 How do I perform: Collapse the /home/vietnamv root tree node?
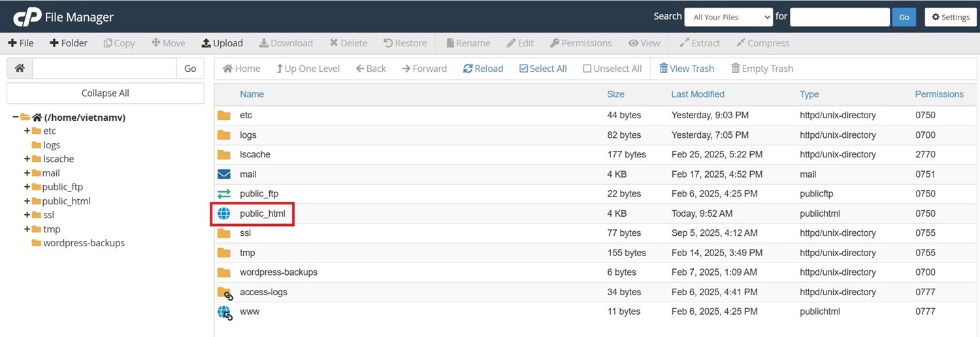coord(15,117)
